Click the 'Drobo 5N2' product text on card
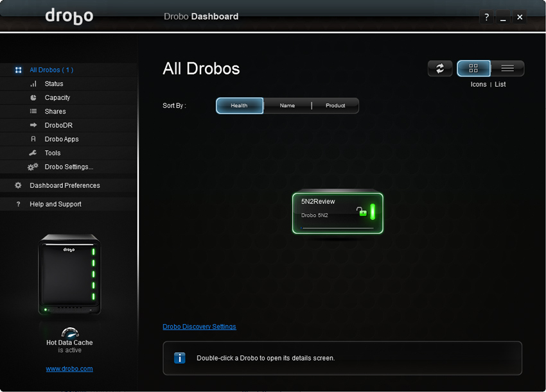Image resolution: width=546 pixels, height=392 pixels. click(x=315, y=216)
